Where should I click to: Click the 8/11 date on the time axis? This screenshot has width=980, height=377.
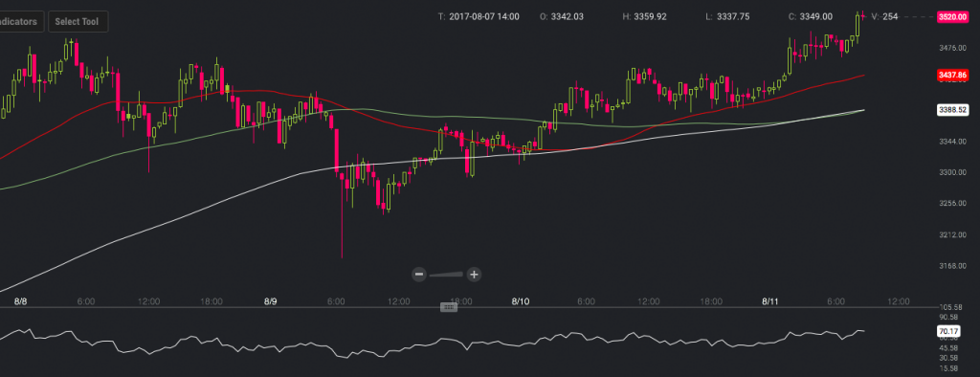769,301
